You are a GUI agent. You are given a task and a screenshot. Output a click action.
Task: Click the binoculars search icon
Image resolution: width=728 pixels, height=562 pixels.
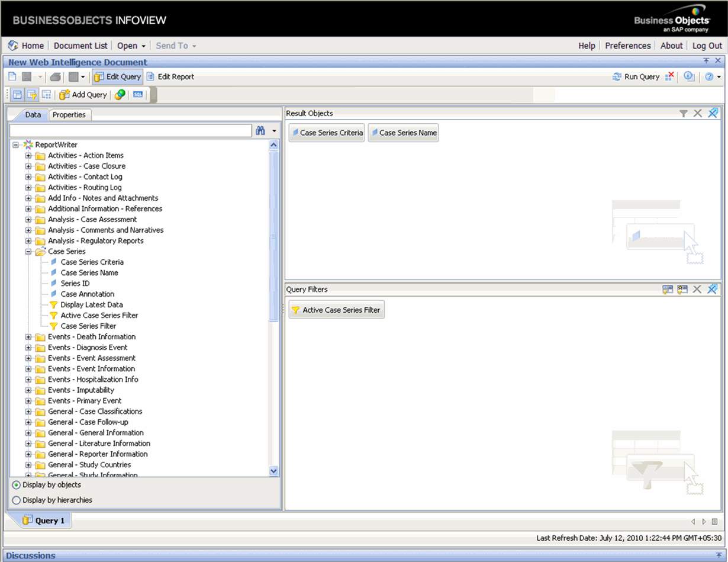[260, 131]
